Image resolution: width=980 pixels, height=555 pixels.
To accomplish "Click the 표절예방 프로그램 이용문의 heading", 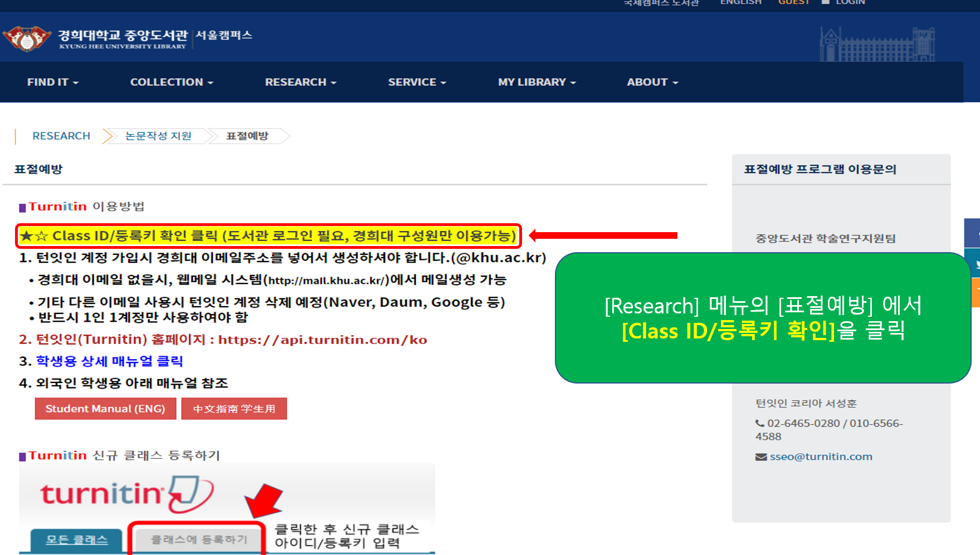I will pos(820,169).
